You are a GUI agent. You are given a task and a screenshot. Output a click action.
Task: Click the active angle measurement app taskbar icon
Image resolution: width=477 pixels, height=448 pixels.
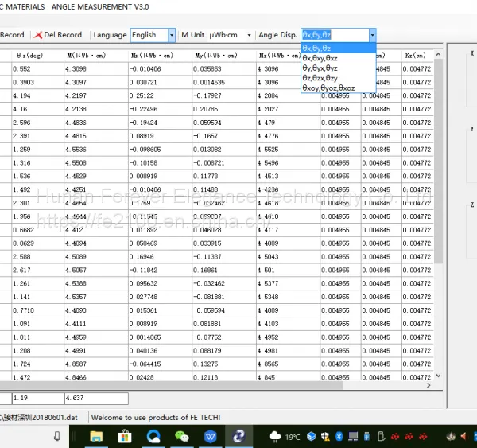[238, 437]
